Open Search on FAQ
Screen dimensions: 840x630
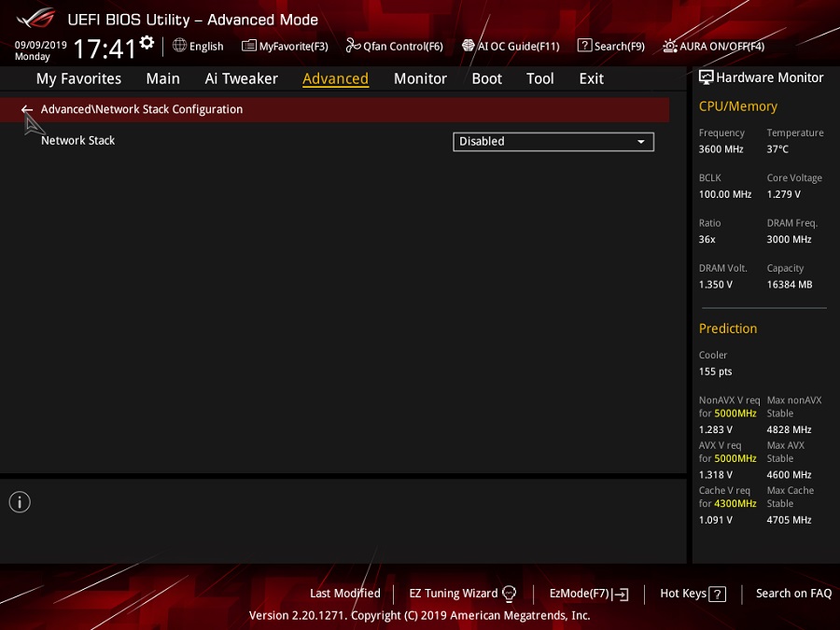coord(793,593)
